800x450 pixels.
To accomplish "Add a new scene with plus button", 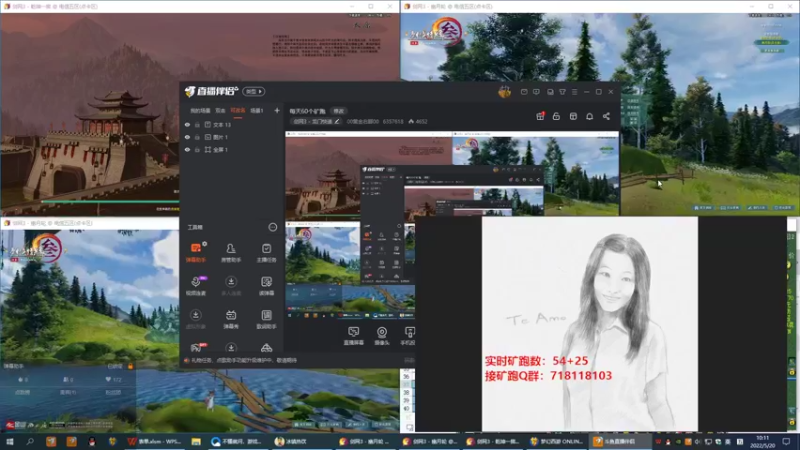I will coord(277,110).
